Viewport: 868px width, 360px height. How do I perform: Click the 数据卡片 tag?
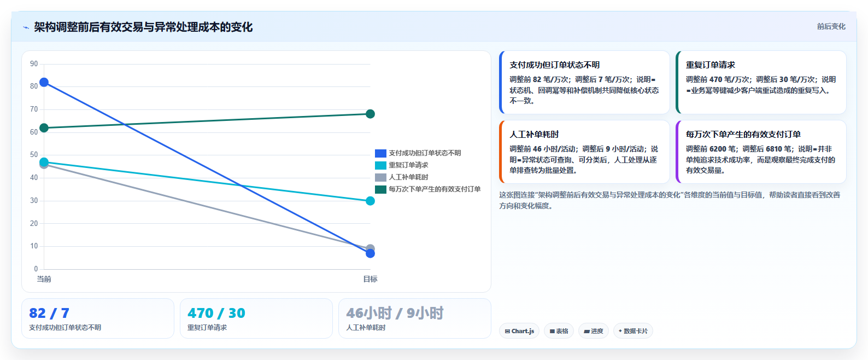point(633,331)
